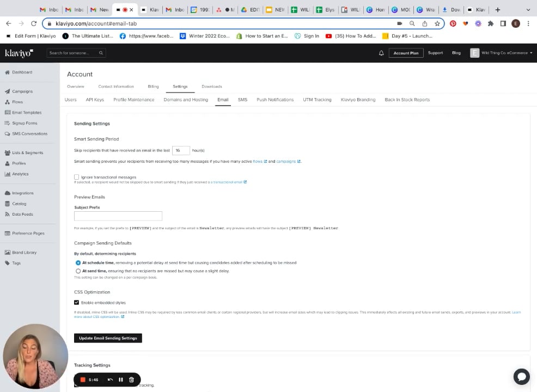This screenshot has height=392, width=537.
Task: Click the Klaviyo logo
Action: click(x=19, y=53)
